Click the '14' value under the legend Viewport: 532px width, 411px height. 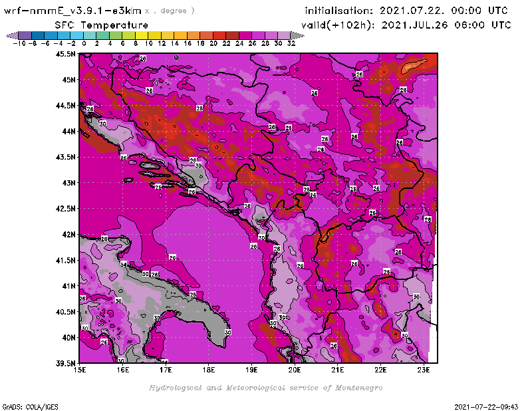(x=174, y=43)
